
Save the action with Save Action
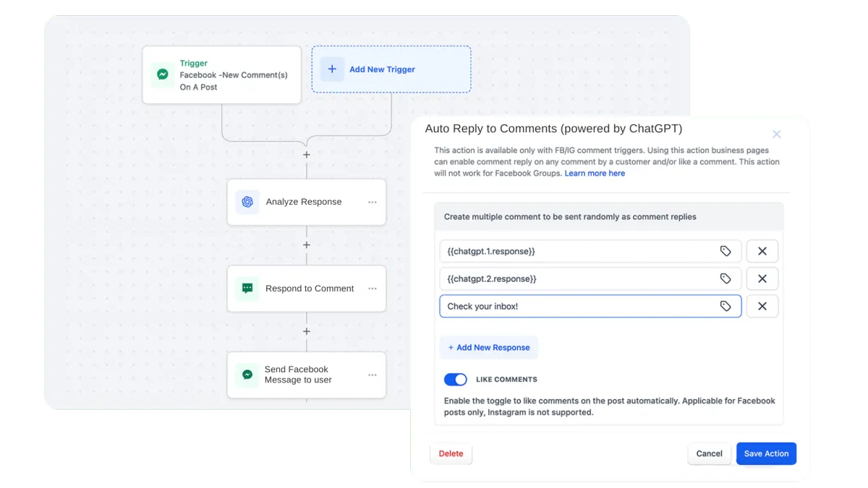tap(766, 453)
